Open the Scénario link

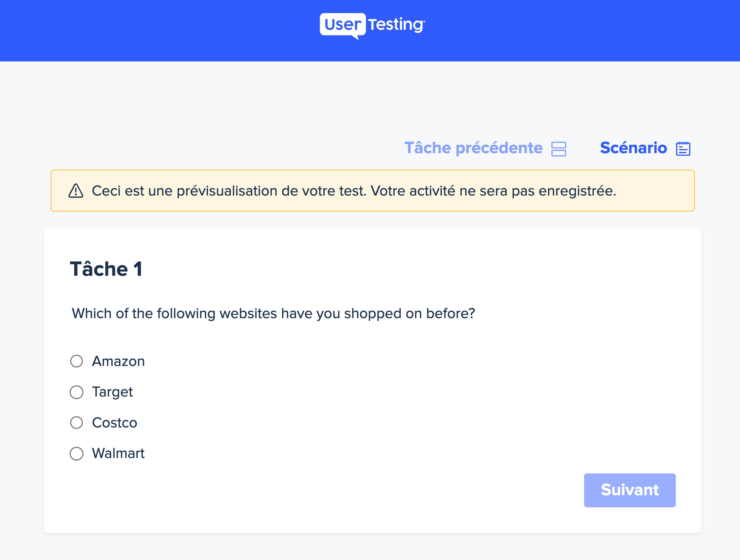click(x=634, y=148)
